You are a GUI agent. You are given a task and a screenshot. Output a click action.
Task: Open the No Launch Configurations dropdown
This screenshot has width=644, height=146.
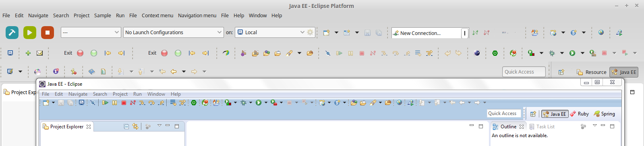173,32
